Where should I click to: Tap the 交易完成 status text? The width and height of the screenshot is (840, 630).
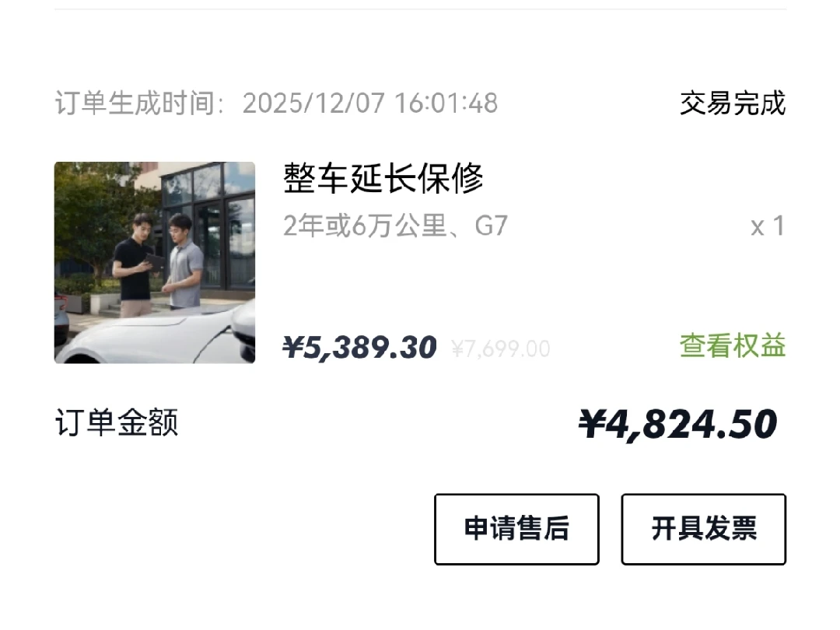point(733,103)
